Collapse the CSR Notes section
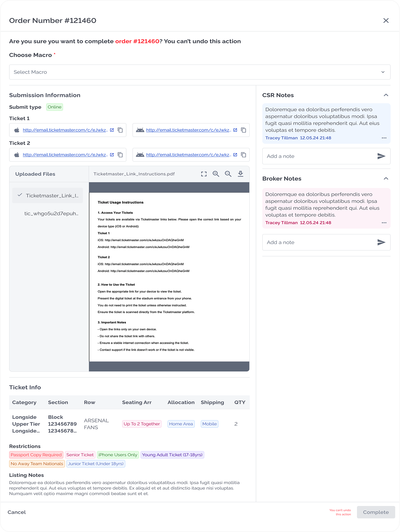The height and width of the screenshot is (532, 400). (386, 95)
